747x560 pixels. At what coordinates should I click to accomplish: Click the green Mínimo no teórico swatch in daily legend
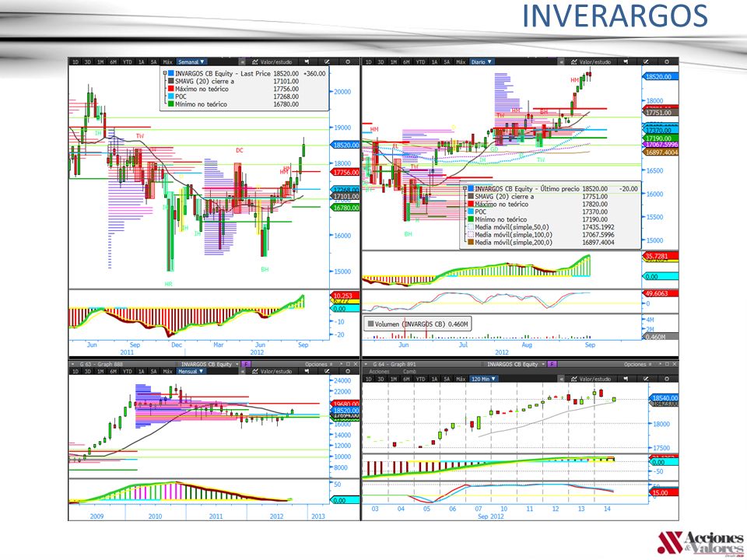point(471,219)
